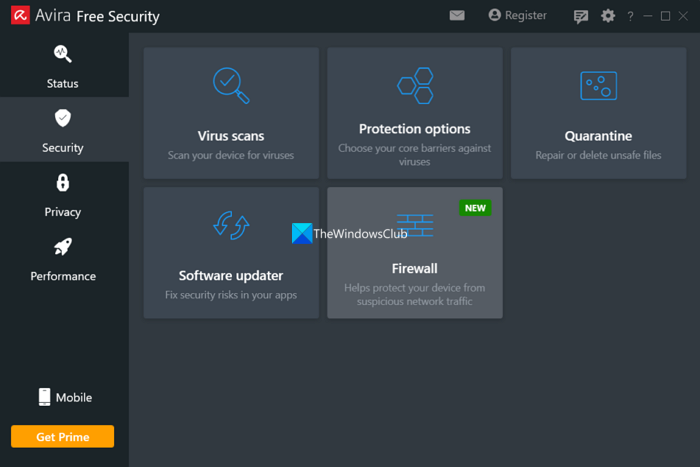Open the Quarantine tile title

point(598,136)
